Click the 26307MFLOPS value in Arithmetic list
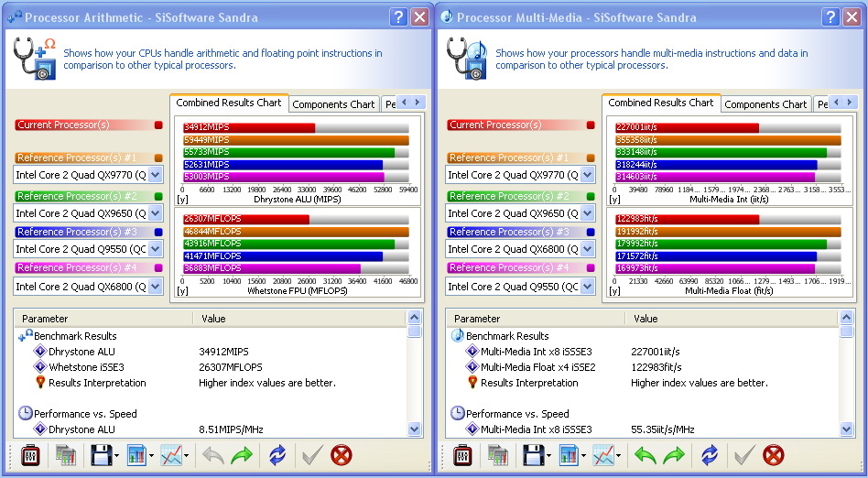This screenshot has height=478, width=868. [x=231, y=367]
